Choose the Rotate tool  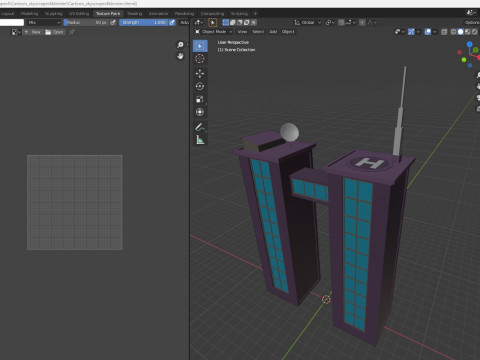pos(200,86)
